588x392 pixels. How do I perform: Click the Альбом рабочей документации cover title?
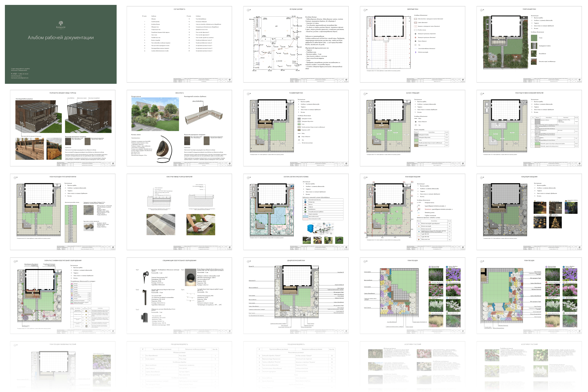pos(61,38)
